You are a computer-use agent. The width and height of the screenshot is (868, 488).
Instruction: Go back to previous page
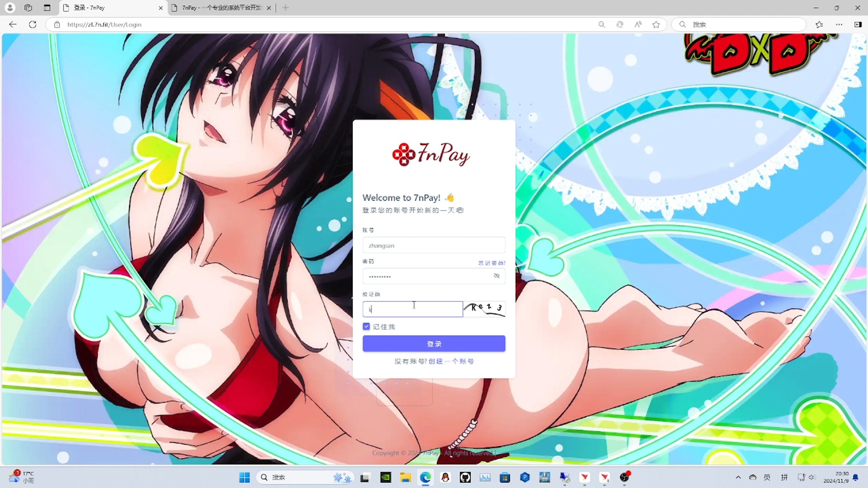pyautogui.click(x=13, y=24)
